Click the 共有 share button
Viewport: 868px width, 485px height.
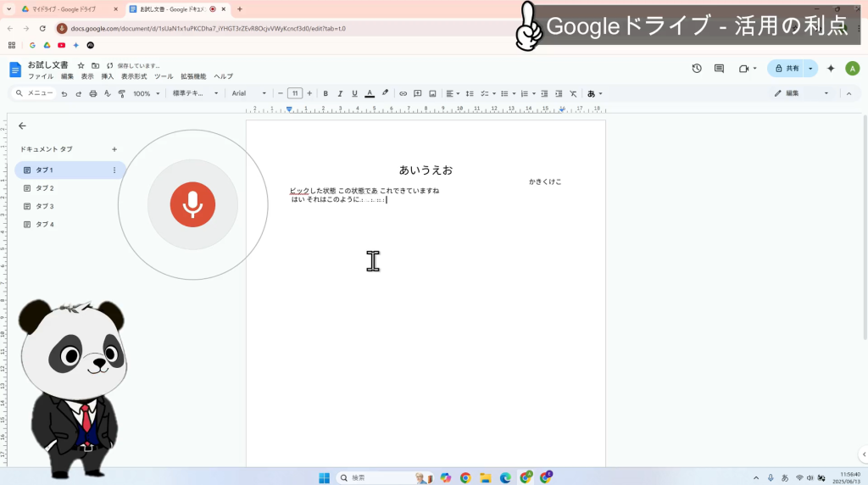coord(787,68)
